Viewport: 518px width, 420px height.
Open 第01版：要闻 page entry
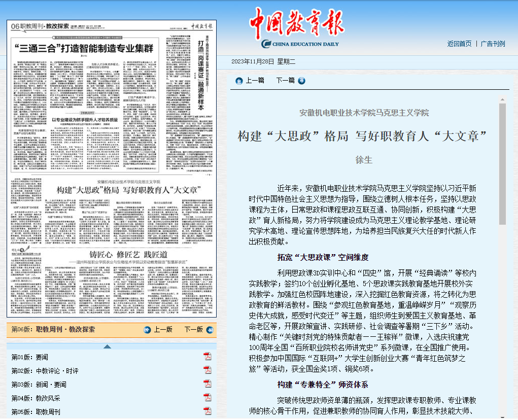point(30,357)
